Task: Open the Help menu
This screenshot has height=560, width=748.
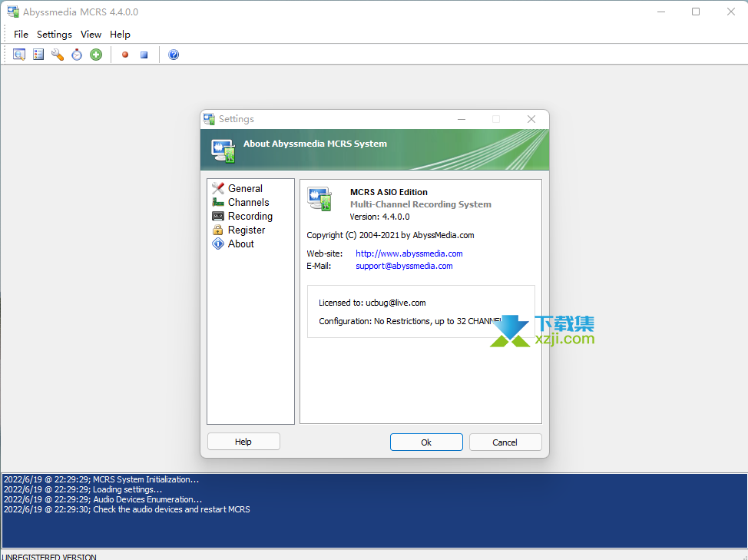Action: pyautogui.click(x=120, y=35)
